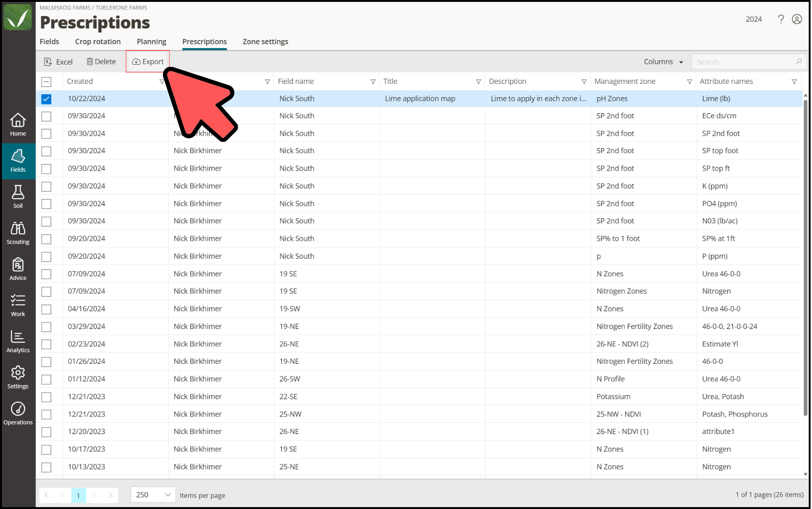Filter the Management zone column
This screenshot has height=509, width=812.
pos(690,82)
